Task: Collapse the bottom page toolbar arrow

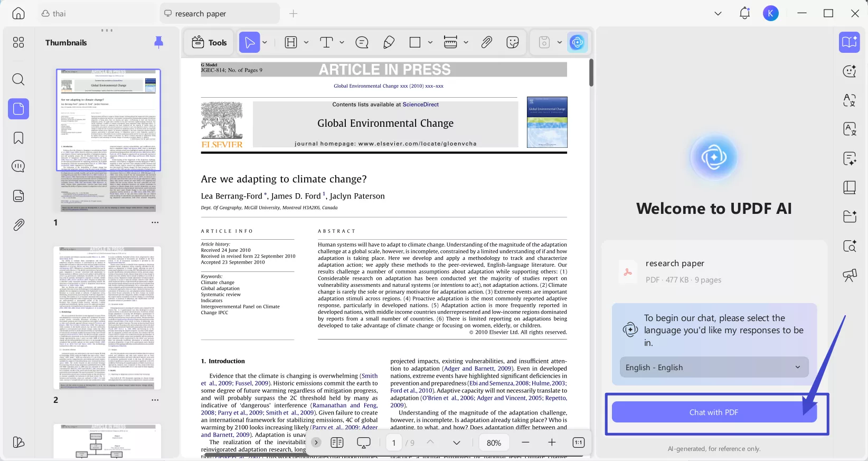Action: coord(316,443)
